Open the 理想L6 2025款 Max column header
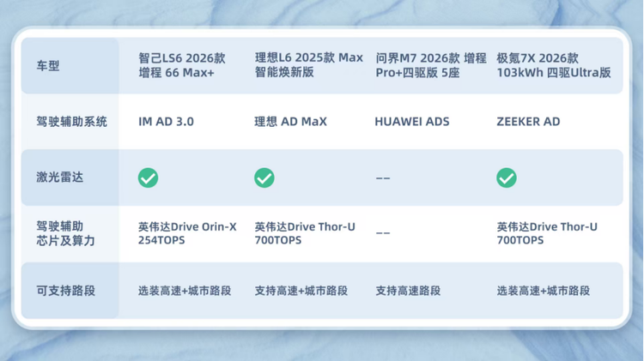 pyautogui.click(x=309, y=66)
